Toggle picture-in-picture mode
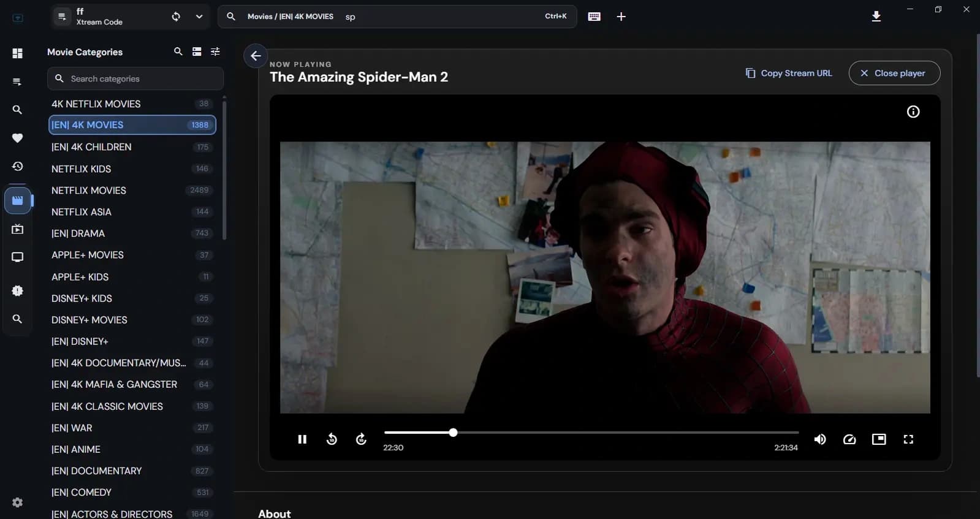The width and height of the screenshot is (980, 519). (x=879, y=439)
